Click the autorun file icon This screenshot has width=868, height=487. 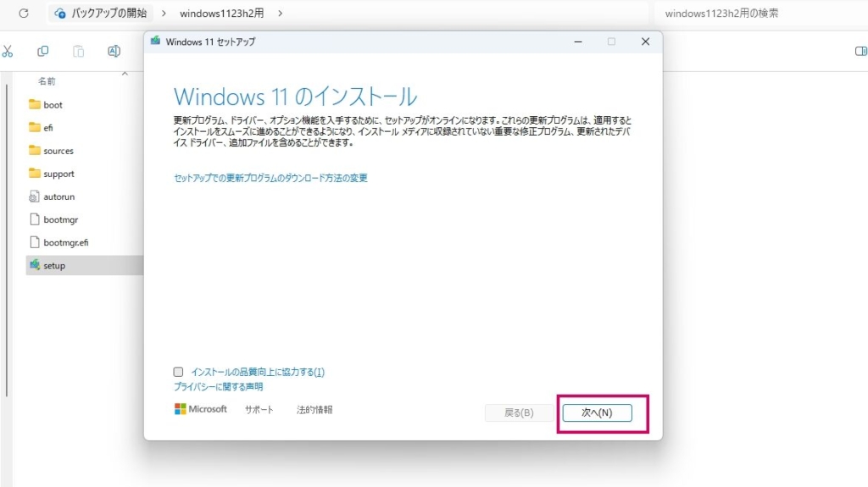[x=34, y=196]
